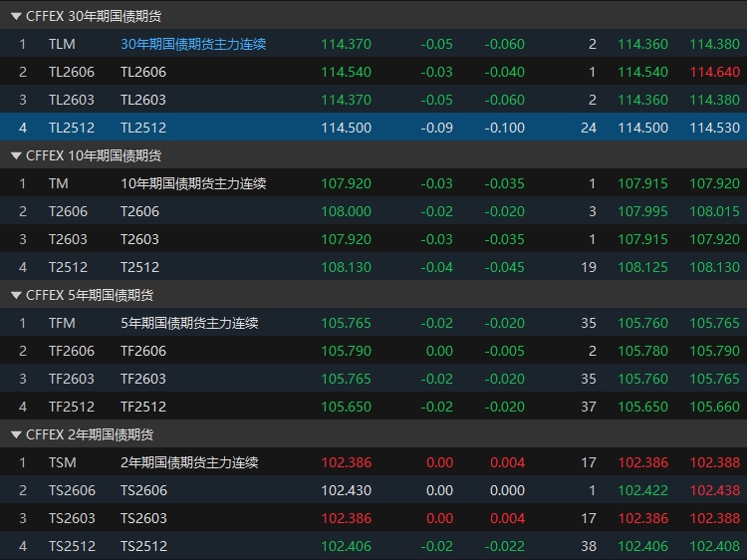Select the T2512 code cell
The width and height of the screenshot is (747, 560).
tap(68, 267)
